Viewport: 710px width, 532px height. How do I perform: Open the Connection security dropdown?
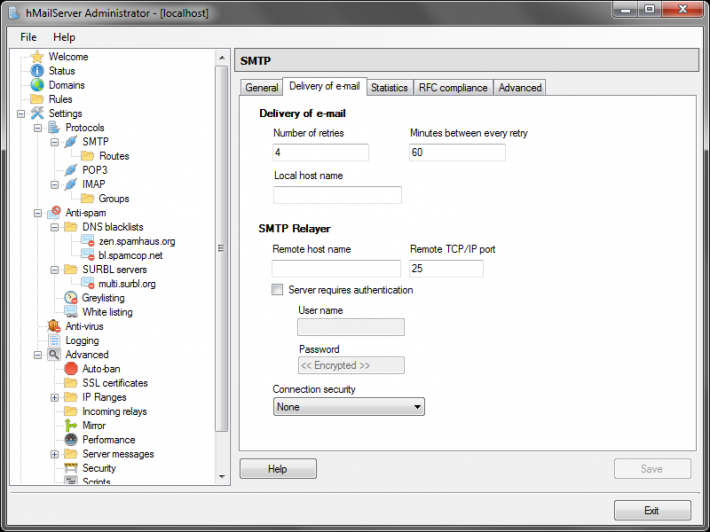click(349, 407)
